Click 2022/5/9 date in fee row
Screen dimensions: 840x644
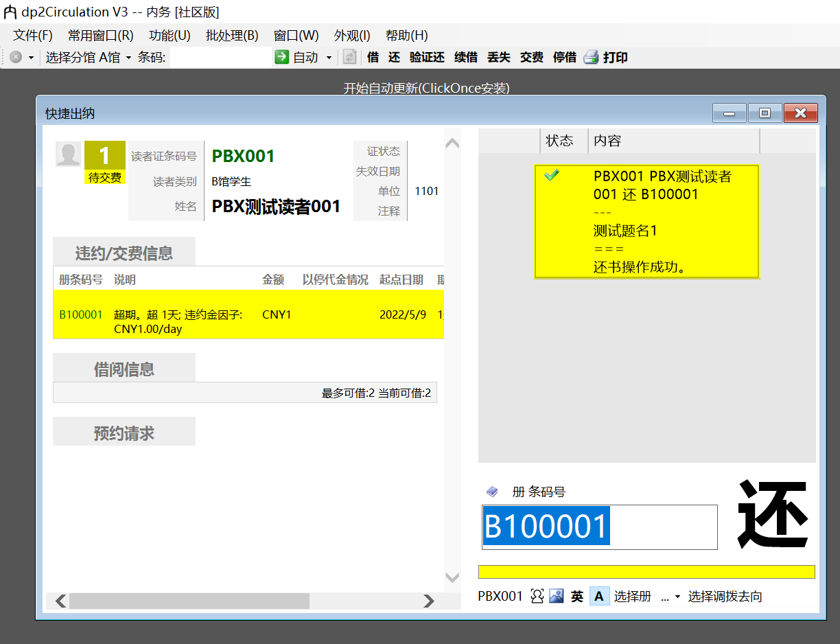point(403,314)
